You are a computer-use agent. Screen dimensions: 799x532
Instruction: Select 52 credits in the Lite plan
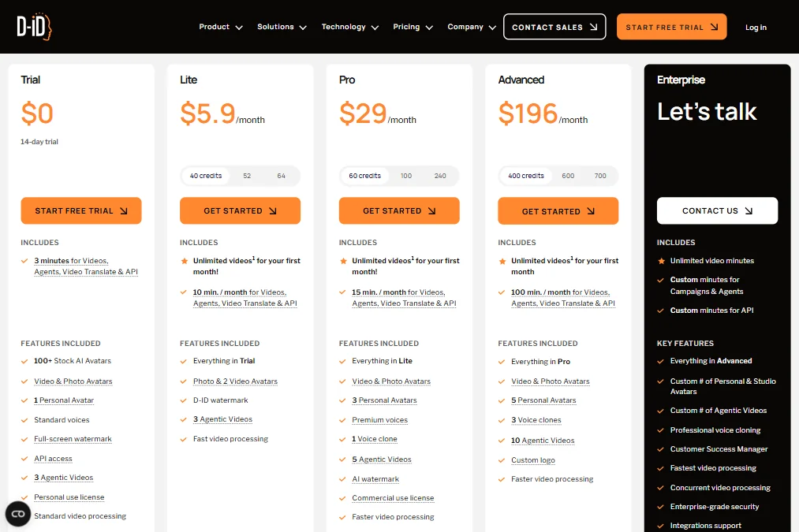point(247,176)
